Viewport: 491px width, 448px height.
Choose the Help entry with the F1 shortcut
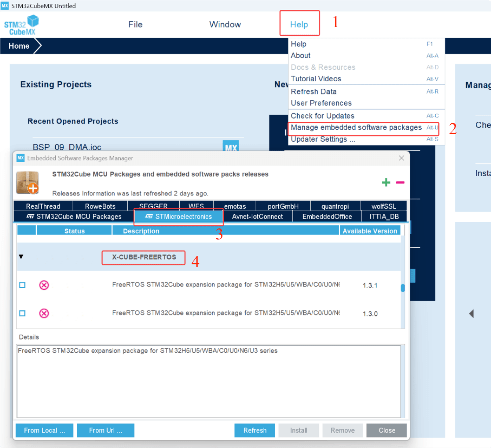(x=367, y=44)
